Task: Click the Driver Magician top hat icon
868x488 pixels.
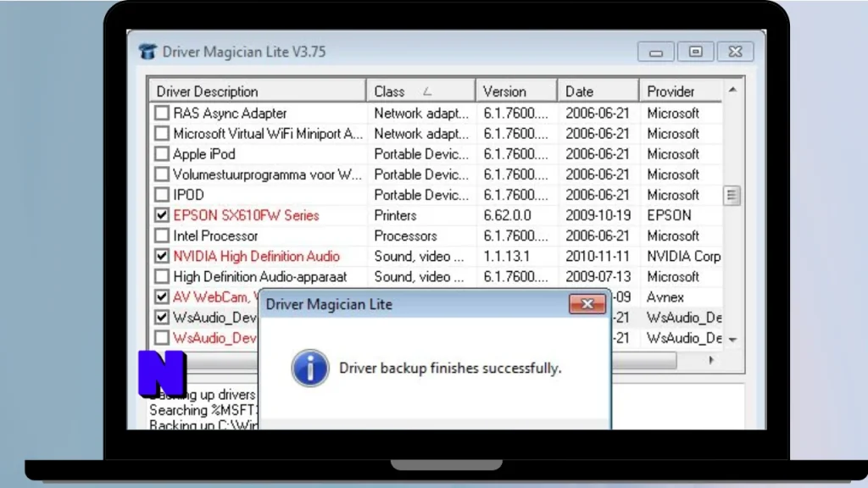Action: [x=147, y=52]
